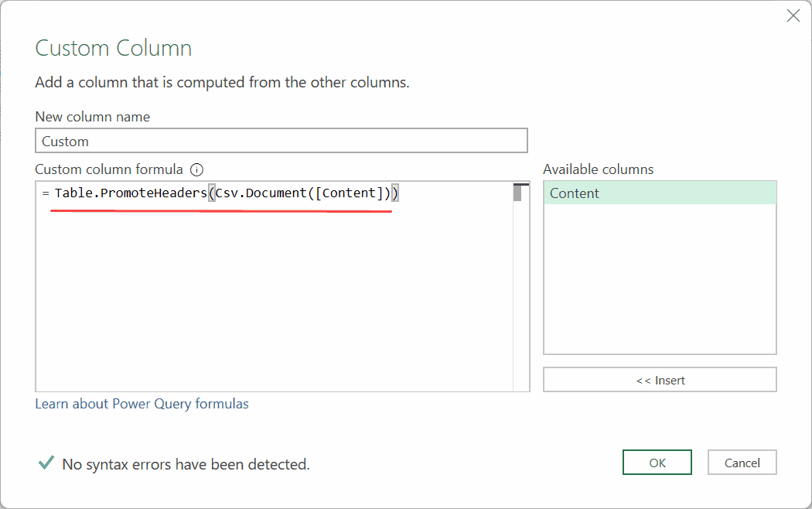
Task: Open Learn about Power Query formulas
Action: click(142, 403)
